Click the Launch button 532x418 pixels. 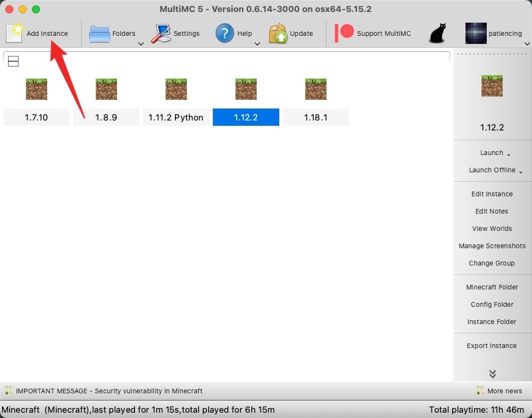(491, 152)
